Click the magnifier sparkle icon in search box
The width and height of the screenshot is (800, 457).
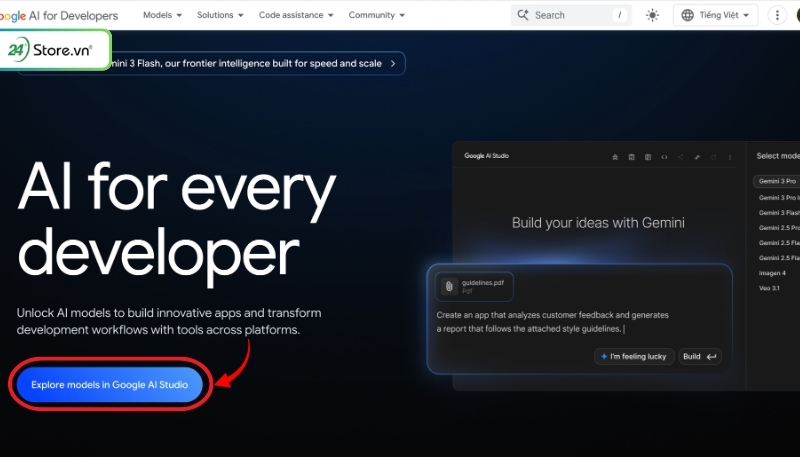[522, 15]
